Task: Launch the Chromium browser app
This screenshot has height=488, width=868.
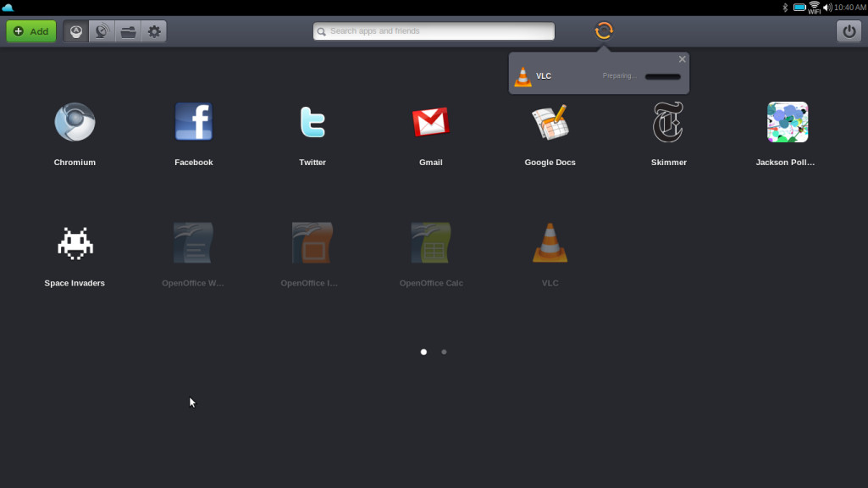Action: [x=75, y=122]
